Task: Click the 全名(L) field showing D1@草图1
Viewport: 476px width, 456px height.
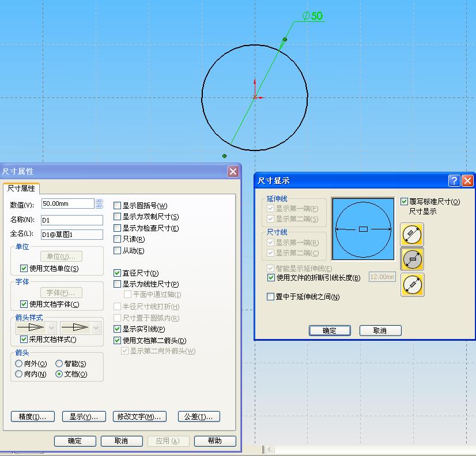Action: click(x=72, y=235)
